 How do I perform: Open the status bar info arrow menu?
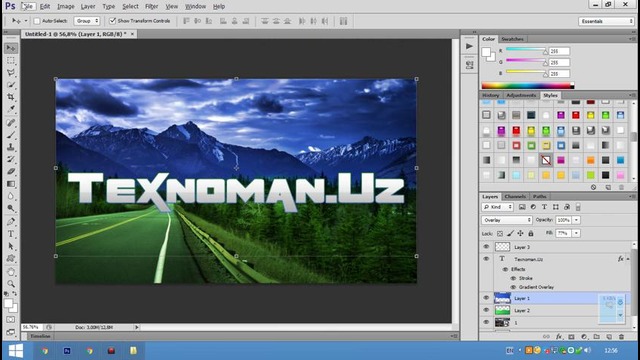(137, 327)
